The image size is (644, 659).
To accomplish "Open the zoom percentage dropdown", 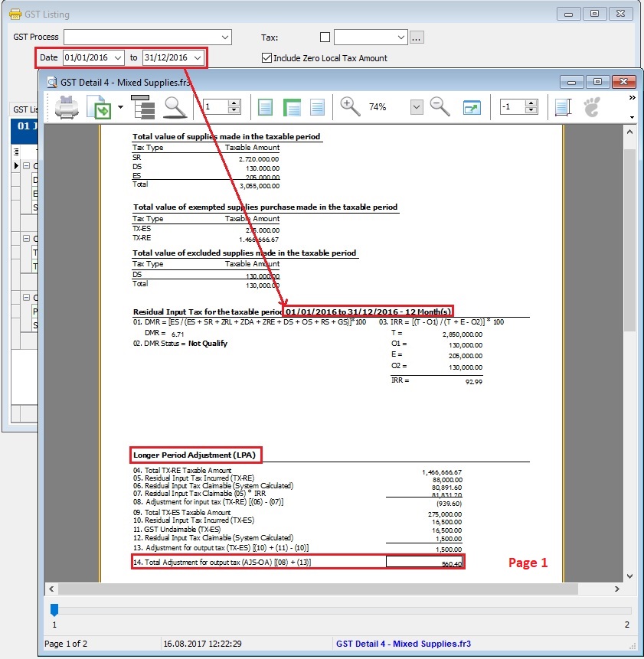I will coord(417,107).
